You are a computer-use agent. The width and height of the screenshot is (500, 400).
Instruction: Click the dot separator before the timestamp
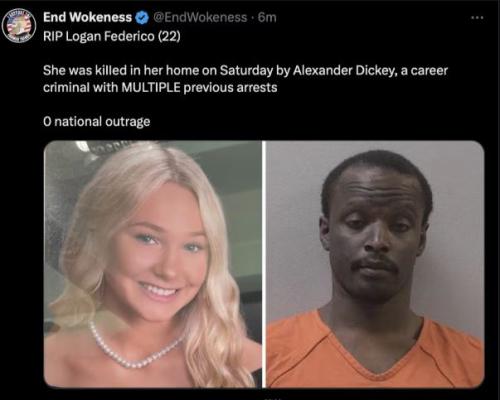click(252, 17)
